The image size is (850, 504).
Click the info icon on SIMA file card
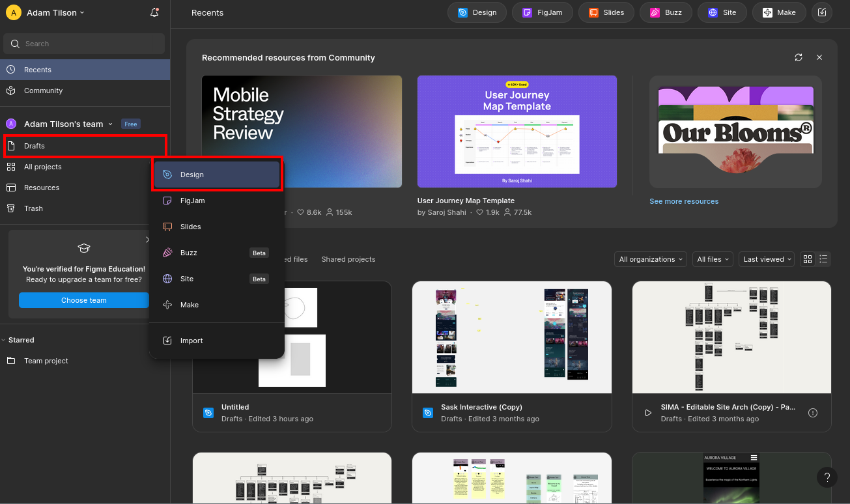click(812, 413)
